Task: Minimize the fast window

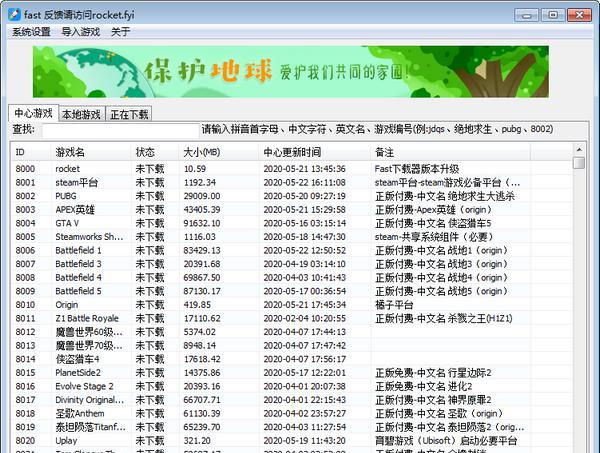Action: click(527, 15)
